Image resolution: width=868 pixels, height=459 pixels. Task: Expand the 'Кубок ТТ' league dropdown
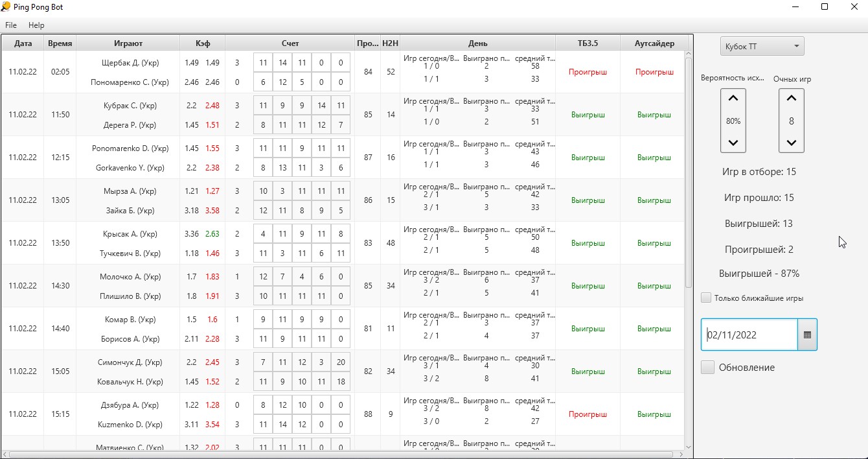click(762, 46)
